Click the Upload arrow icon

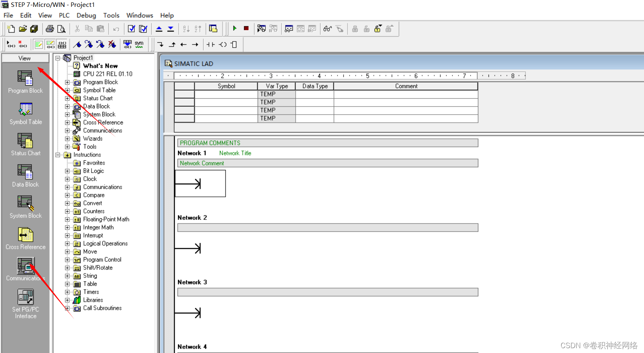click(x=159, y=29)
